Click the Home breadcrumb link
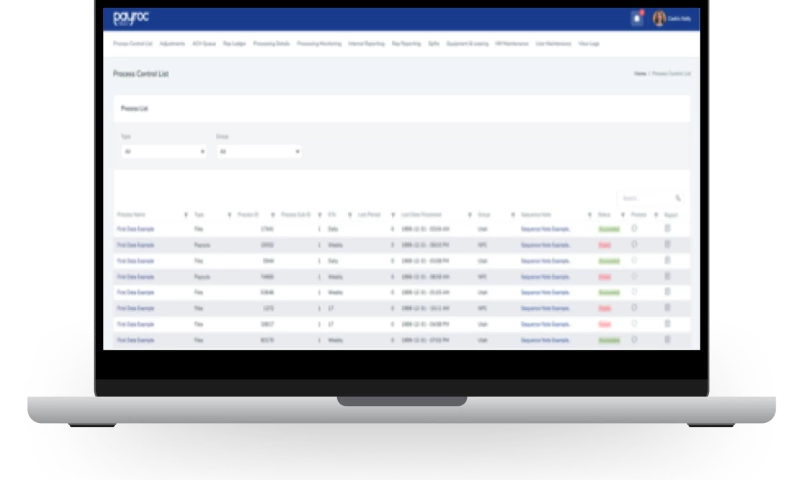800x480 pixels. tap(640, 74)
